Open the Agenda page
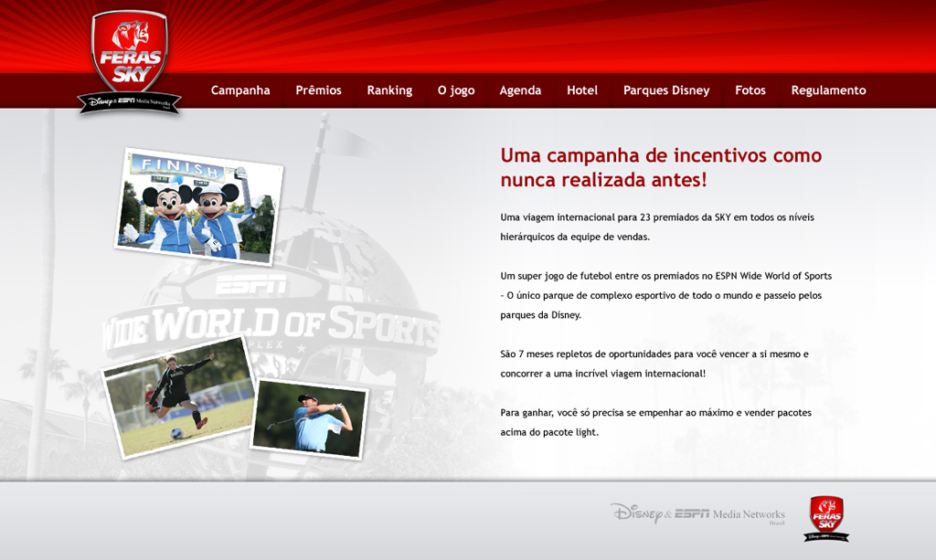Screen dimensions: 936x560 tap(520, 90)
